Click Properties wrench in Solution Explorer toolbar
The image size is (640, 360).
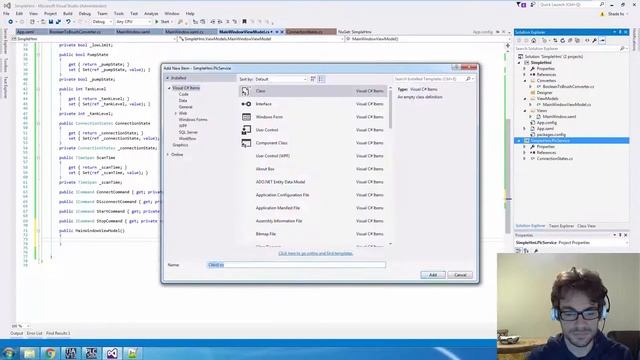click(595, 41)
